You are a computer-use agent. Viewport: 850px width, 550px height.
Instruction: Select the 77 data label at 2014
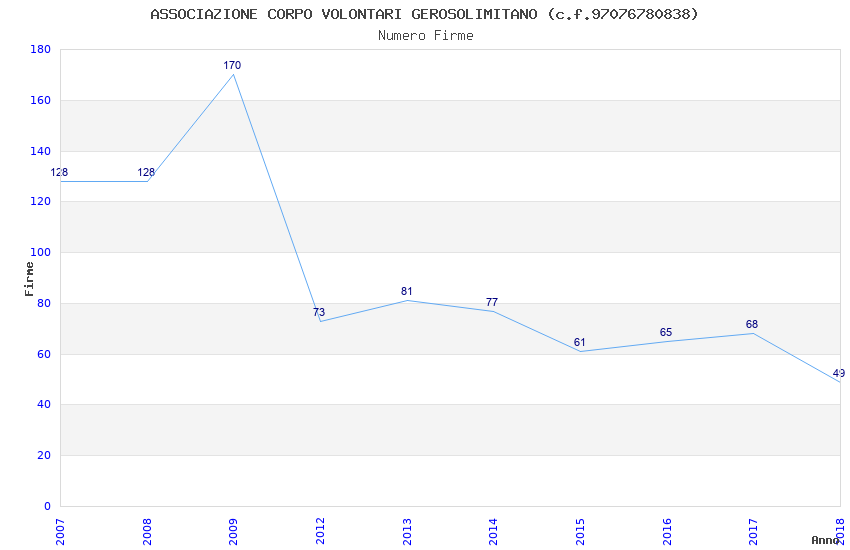pyautogui.click(x=492, y=302)
